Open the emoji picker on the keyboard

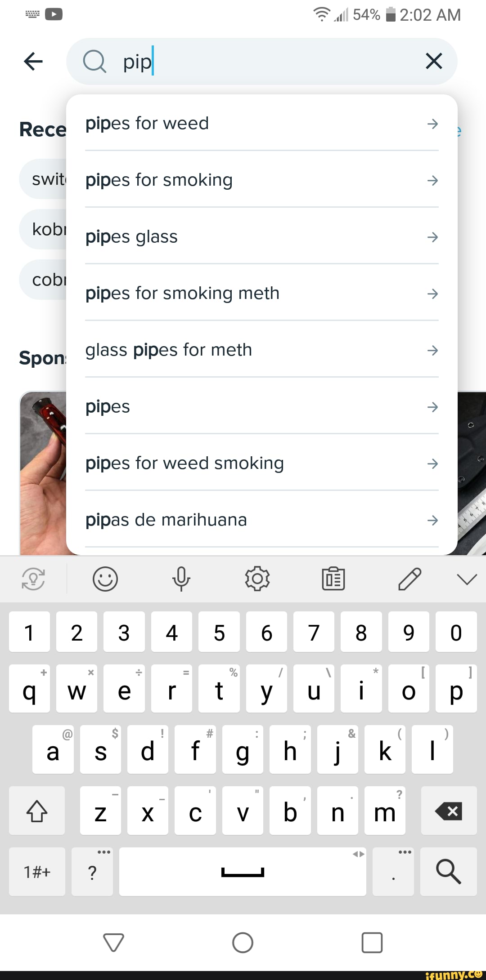pyautogui.click(x=104, y=579)
